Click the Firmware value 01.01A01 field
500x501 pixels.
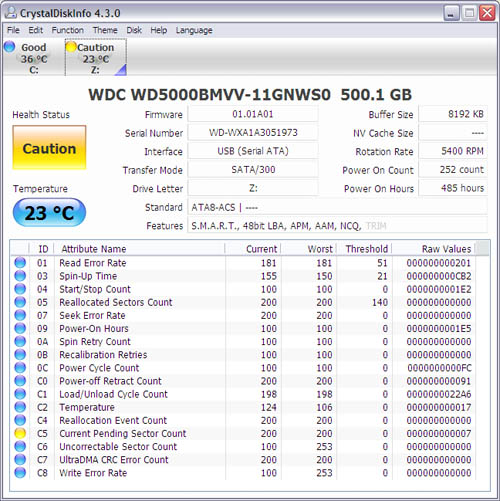[253, 114]
